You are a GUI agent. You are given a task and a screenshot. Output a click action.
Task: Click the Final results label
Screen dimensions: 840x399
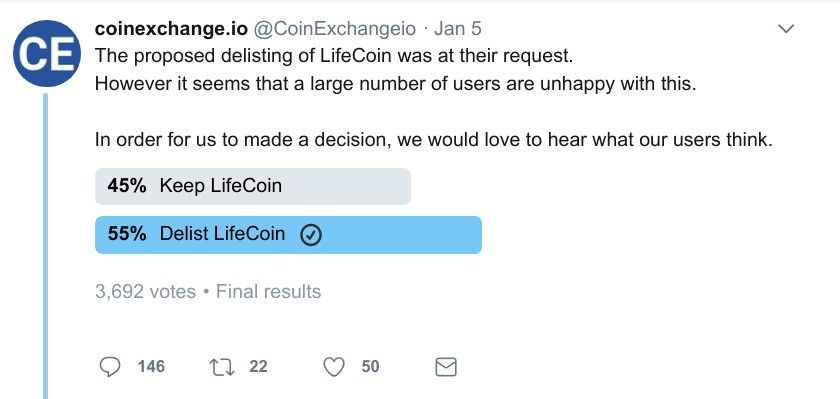tap(268, 291)
